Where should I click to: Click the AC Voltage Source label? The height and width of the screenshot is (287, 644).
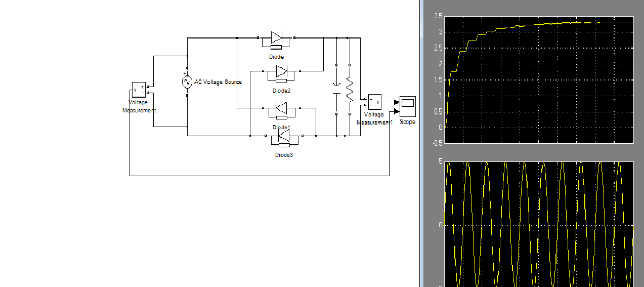pos(218,82)
